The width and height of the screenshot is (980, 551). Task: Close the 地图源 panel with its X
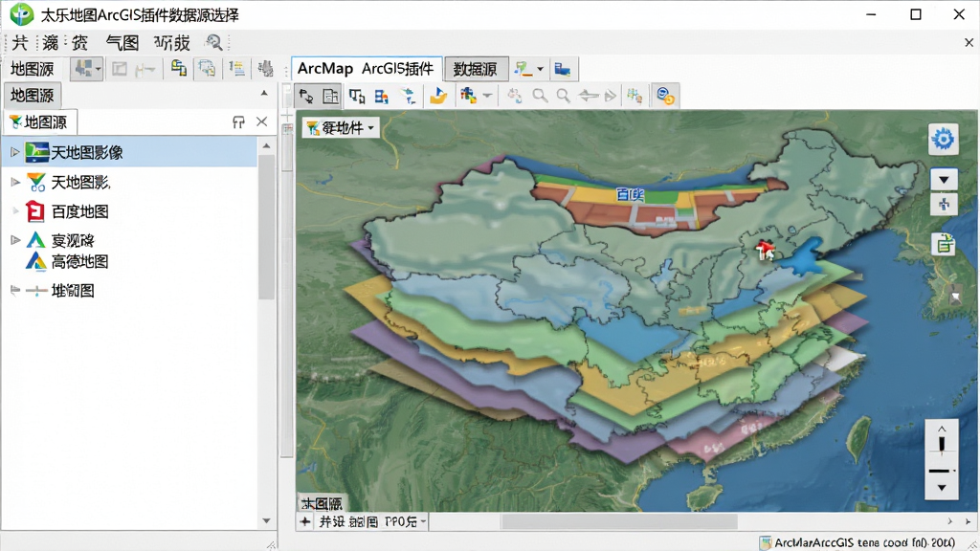tap(262, 121)
